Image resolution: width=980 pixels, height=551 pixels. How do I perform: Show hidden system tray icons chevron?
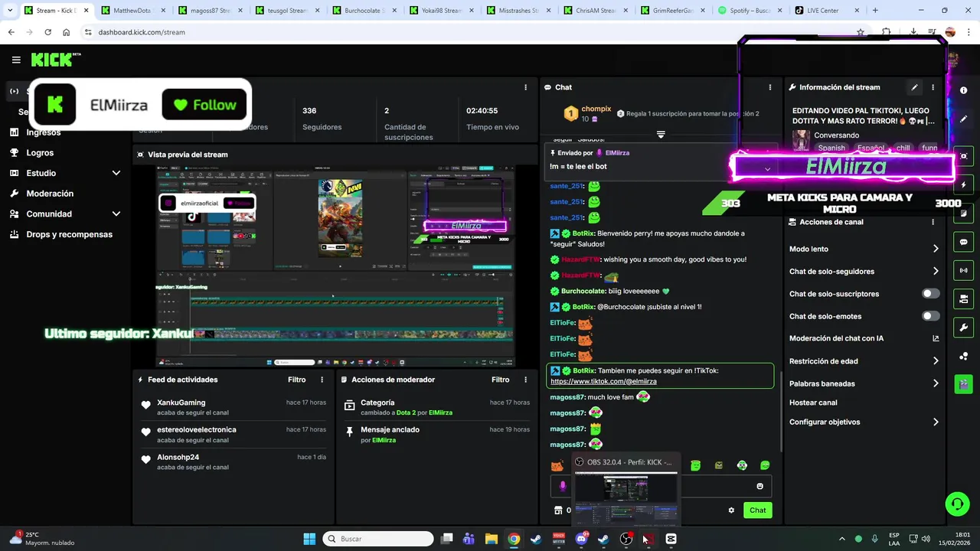[842, 539]
